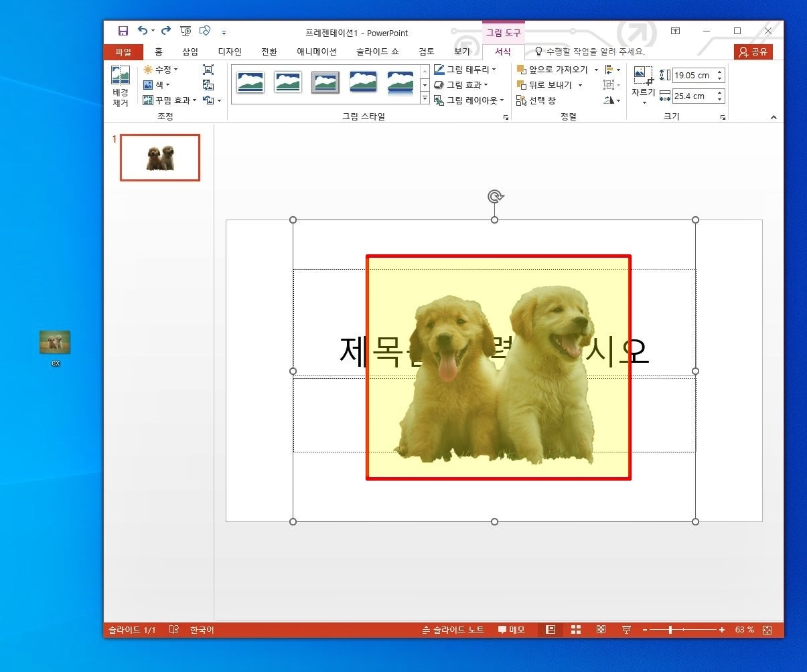Apply the third gray-framed picture style
Viewport: 807px width, 672px height.
point(325,82)
